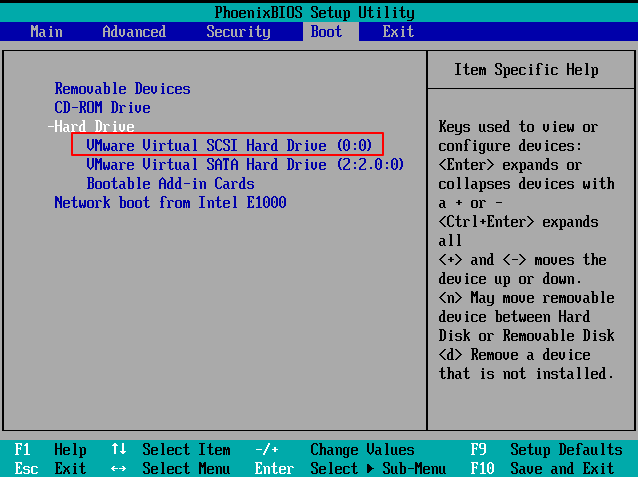This screenshot has height=477, width=638.
Task: Click help line '<d> Remove a device'
Action: click(514, 355)
